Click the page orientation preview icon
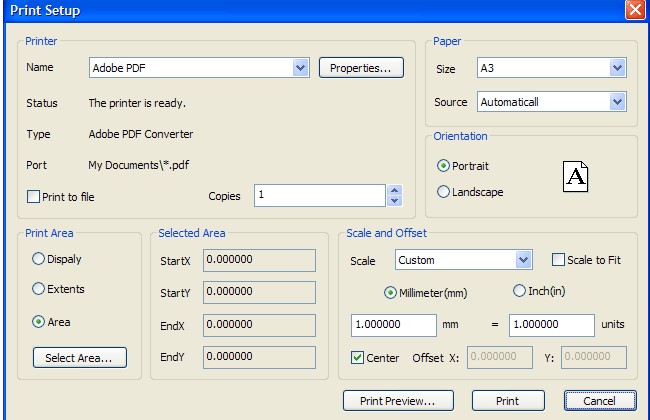650x420 pixels. pyautogui.click(x=576, y=177)
